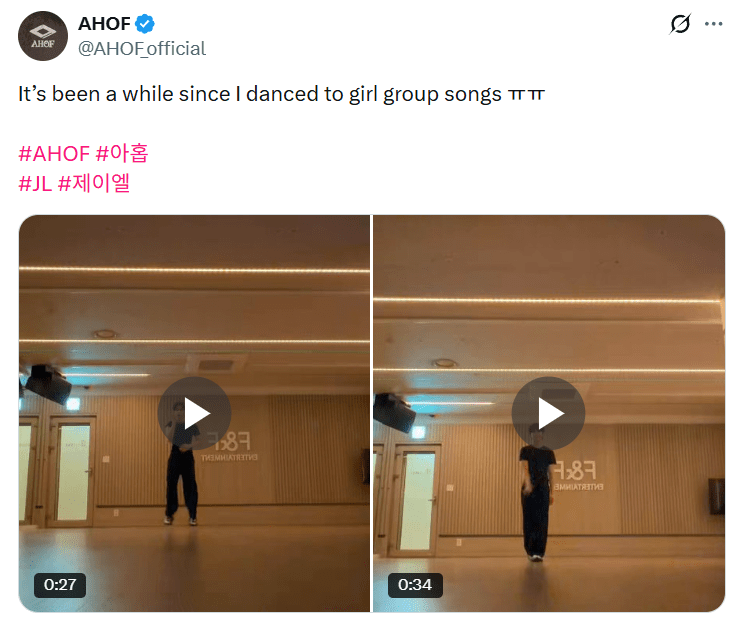Click the tweet text about girl group songs
Screen dimensions: 746x629
pyautogui.click(x=281, y=94)
